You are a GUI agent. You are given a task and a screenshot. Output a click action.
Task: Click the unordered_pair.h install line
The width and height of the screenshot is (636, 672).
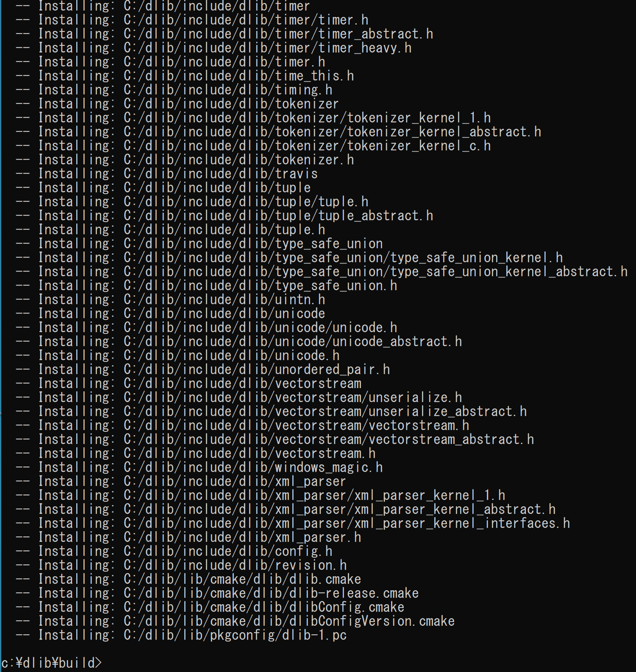203,369
